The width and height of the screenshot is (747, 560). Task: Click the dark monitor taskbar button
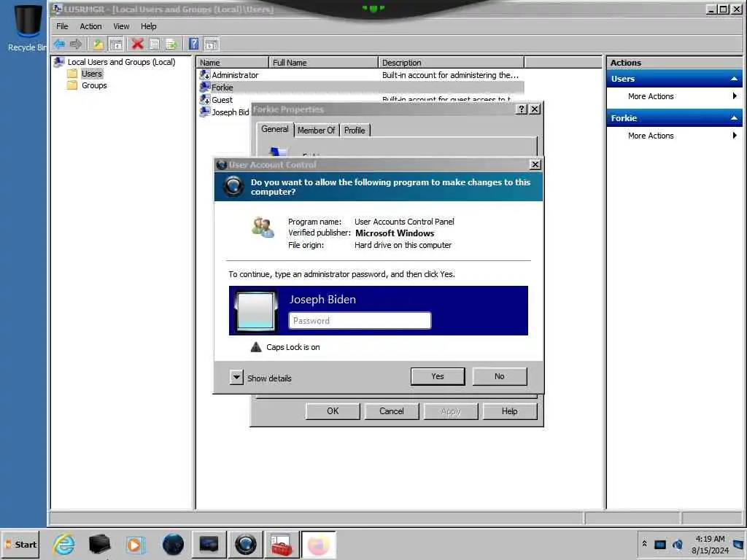click(209, 544)
